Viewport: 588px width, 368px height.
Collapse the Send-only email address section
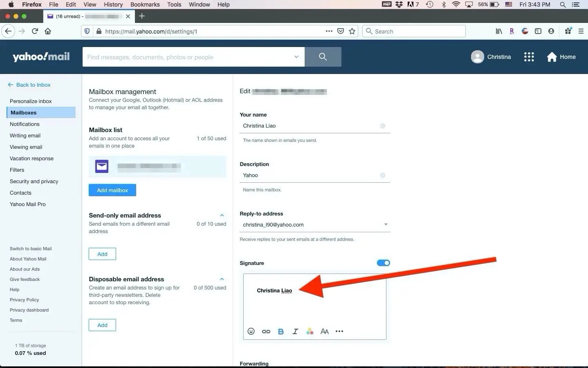click(222, 215)
